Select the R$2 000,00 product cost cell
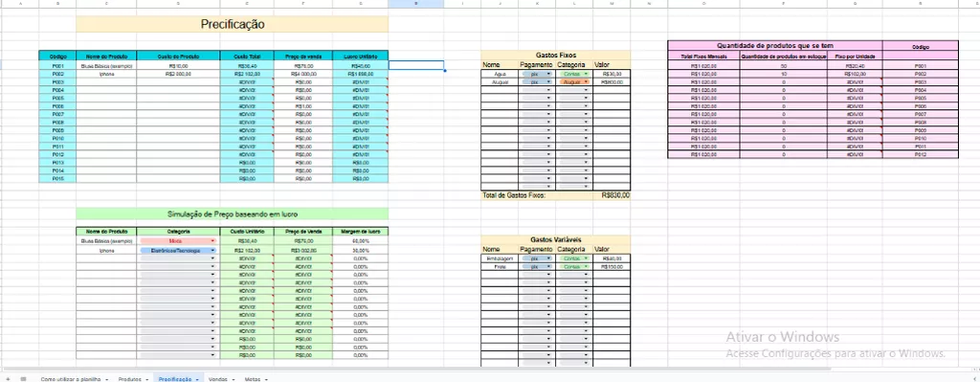 178,74
